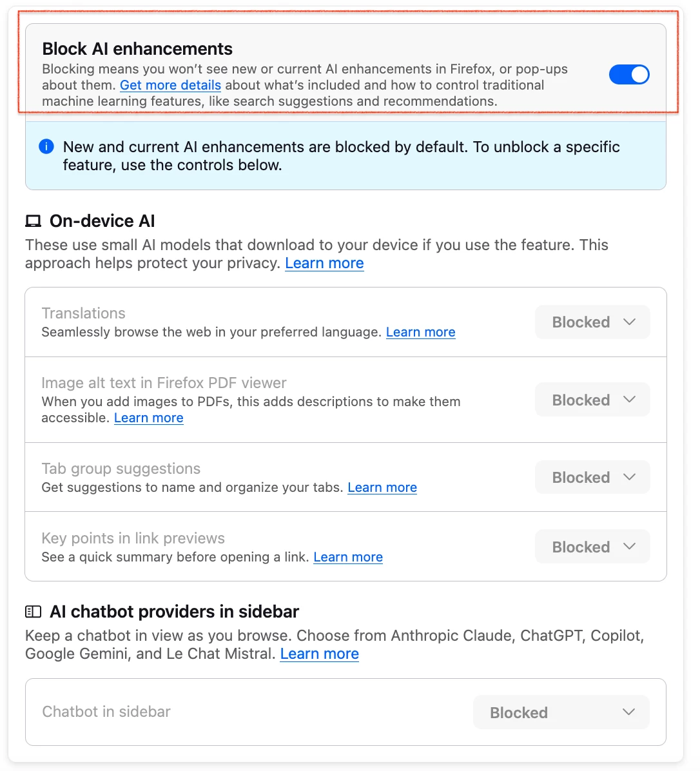Click the Chatbot in sidebar label
The height and width of the screenshot is (771, 700).
106,712
